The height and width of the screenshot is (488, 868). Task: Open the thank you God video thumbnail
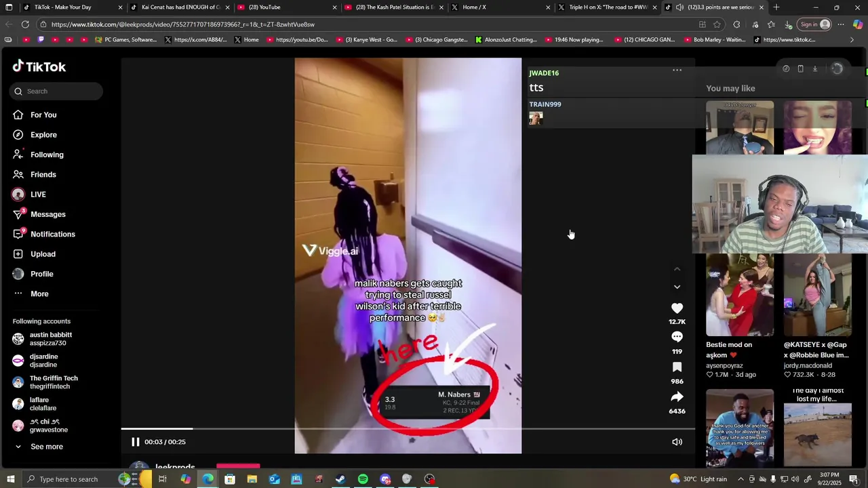pyautogui.click(x=739, y=428)
